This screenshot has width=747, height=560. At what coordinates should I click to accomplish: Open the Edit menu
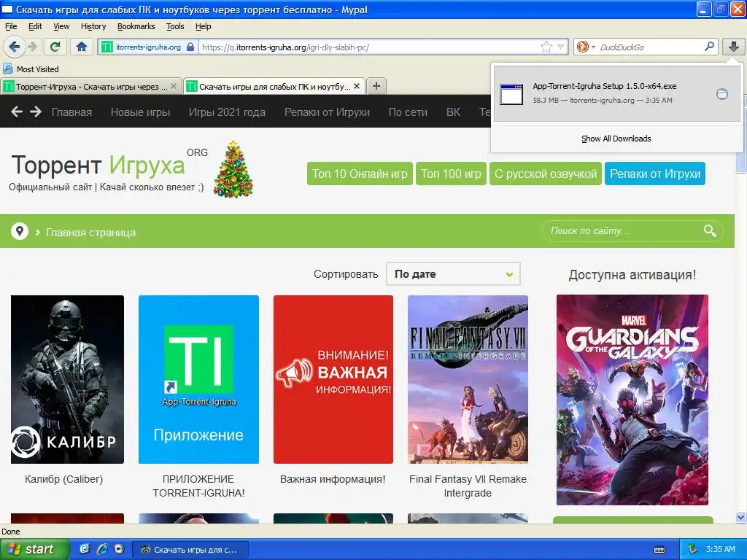tap(35, 26)
